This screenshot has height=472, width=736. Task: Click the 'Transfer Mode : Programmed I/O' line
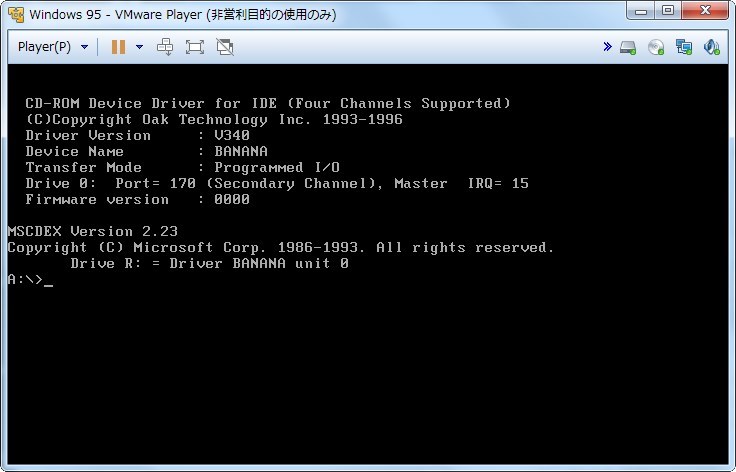[183, 167]
